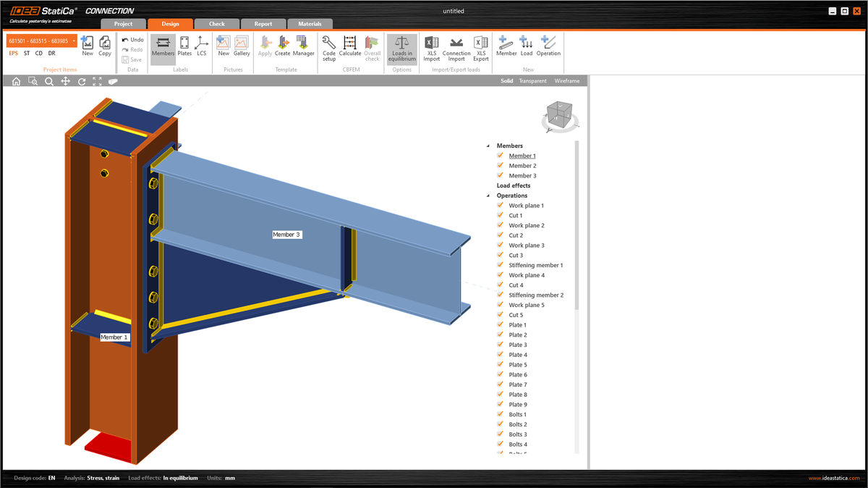Collapse the Members tree node
Viewport: 868px width, 488px height.
[x=488, y=145]
